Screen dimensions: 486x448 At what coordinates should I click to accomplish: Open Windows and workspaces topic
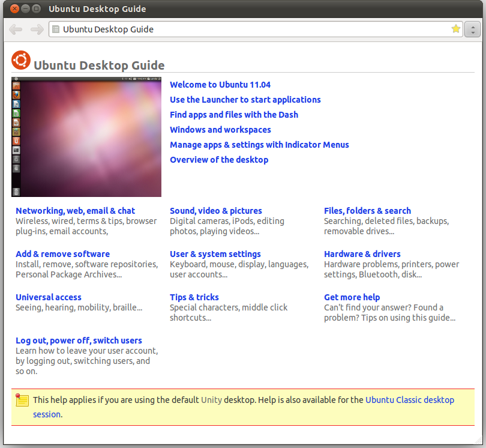tap(220, 130)
